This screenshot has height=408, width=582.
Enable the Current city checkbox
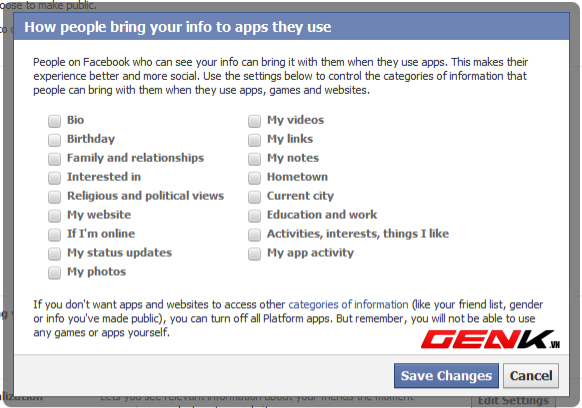point(254,197)
